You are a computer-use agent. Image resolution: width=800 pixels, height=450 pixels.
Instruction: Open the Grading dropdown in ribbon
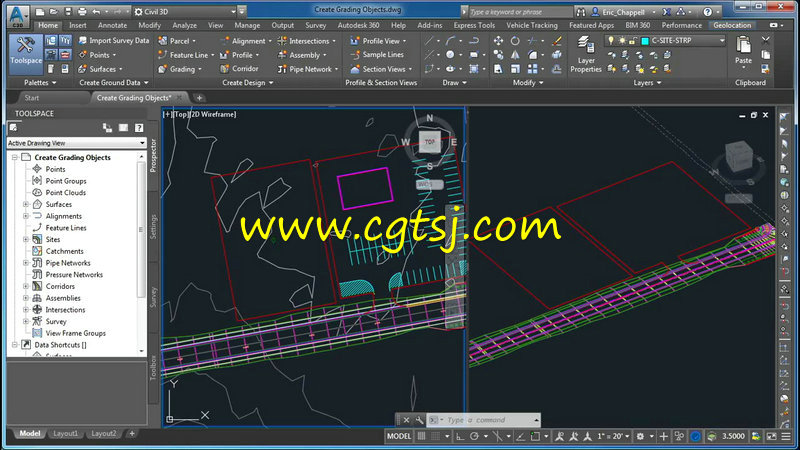click(180, 69)
